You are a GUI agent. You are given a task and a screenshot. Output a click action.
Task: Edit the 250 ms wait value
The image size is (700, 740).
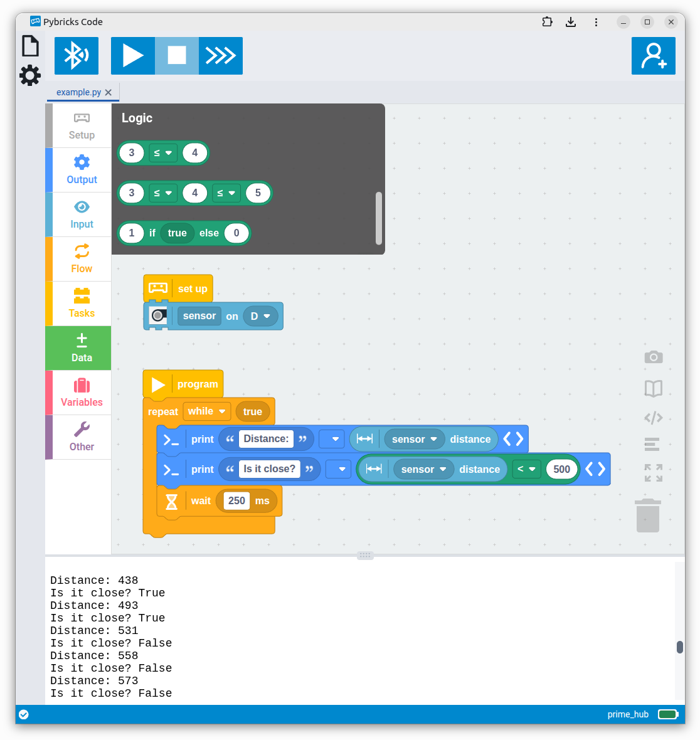coord(236,500)
